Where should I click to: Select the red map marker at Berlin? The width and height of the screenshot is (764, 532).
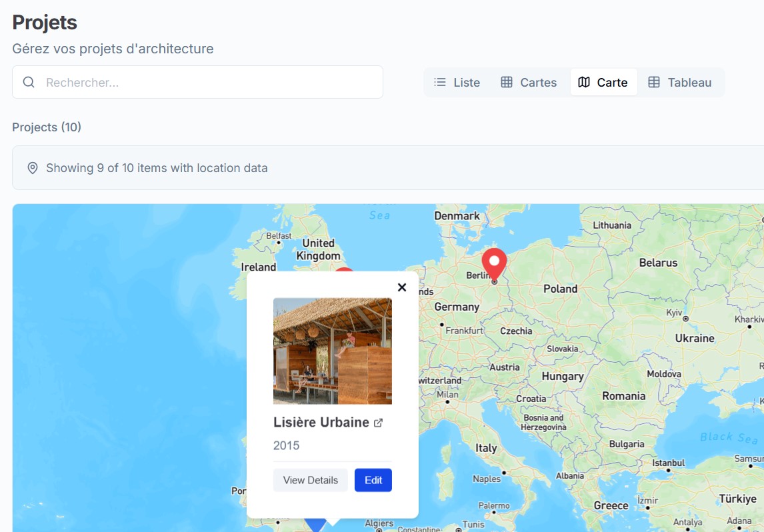(x=494, y=262)
